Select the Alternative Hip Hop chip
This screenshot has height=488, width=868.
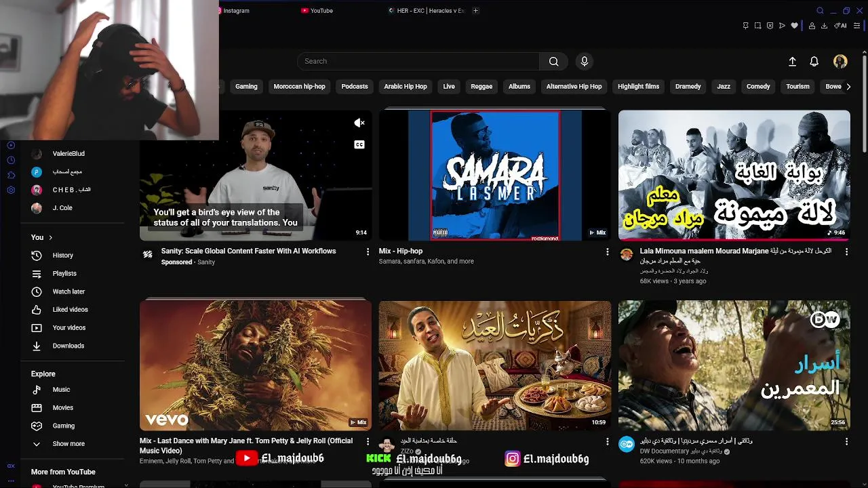[x=574, y=87]
